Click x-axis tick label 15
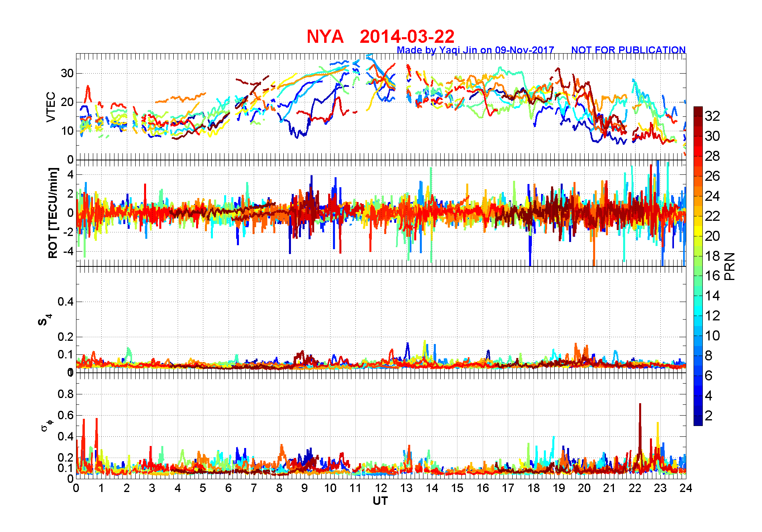762x532 pixels. [457, 488]
